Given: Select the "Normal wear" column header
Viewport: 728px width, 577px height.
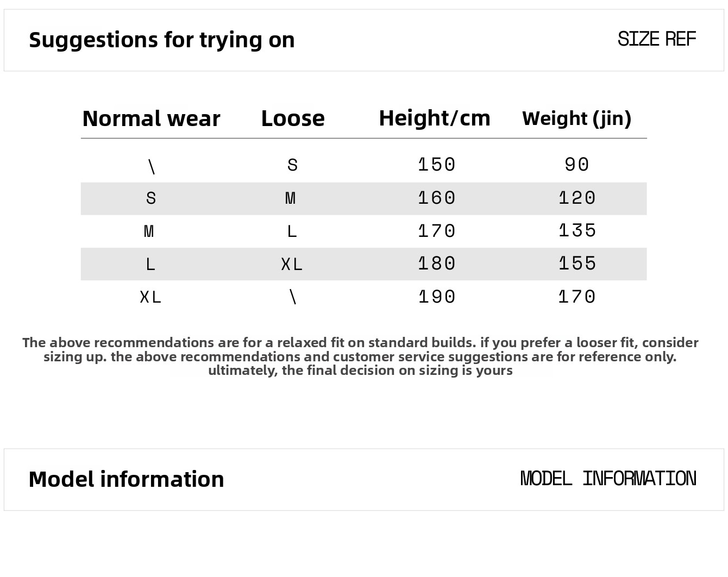Looking at the screenshot, I should pos(151,118).
